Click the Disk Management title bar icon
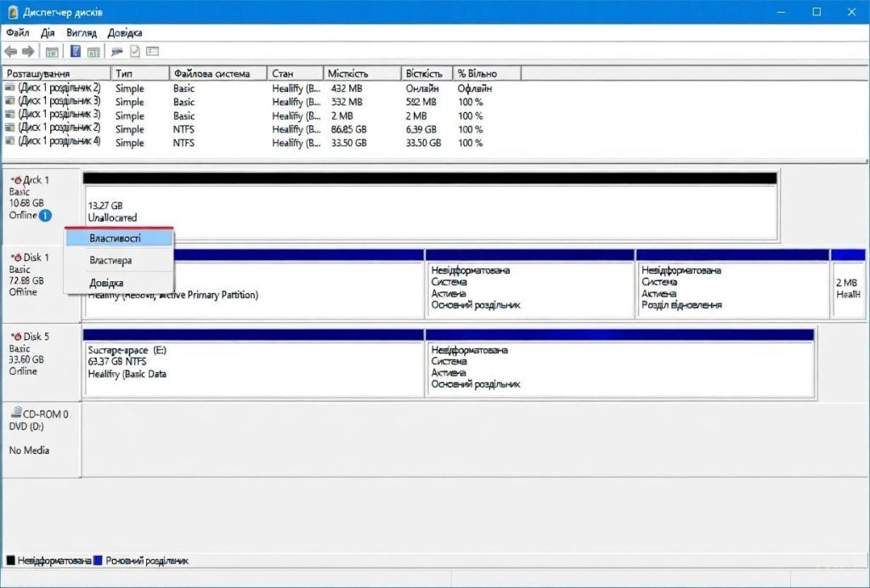The width and height of the screenshot is (870, 588). 12,12
